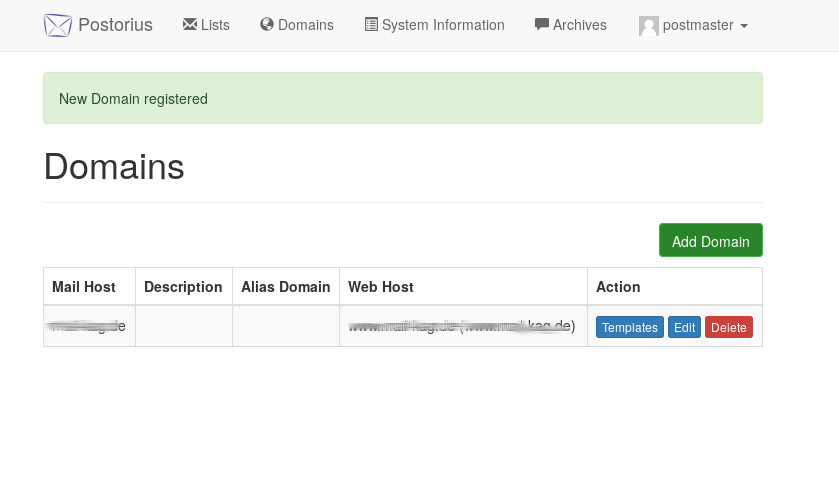Select Domains in the navigation bar
The image size is (839, 490).
coord(306,25)
